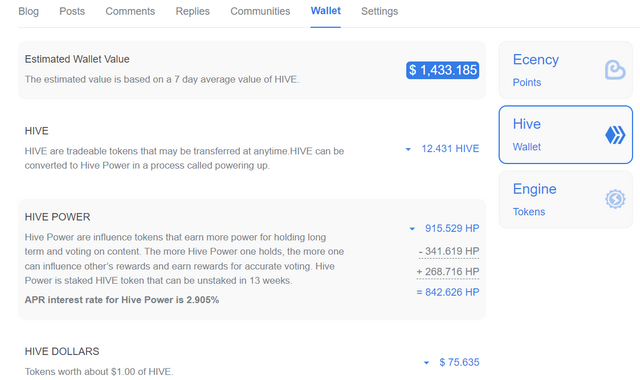Screen dimensions: 640x380
Task: Open the Comments tab
Action: 130,11
